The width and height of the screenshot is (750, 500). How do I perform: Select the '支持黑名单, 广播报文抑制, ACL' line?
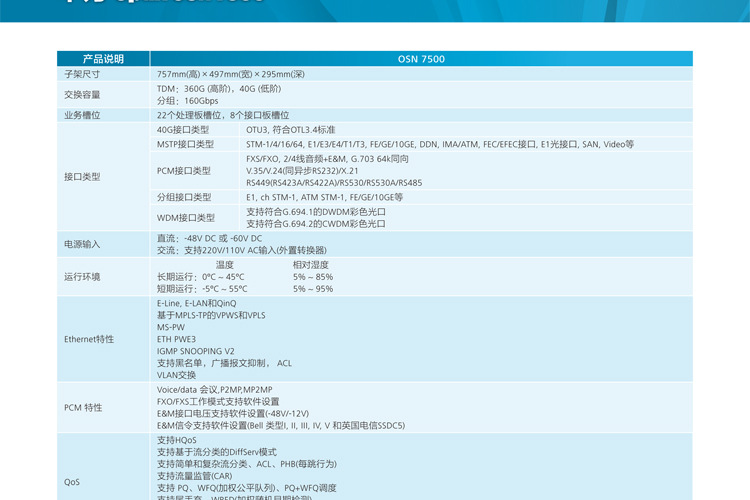224,363
